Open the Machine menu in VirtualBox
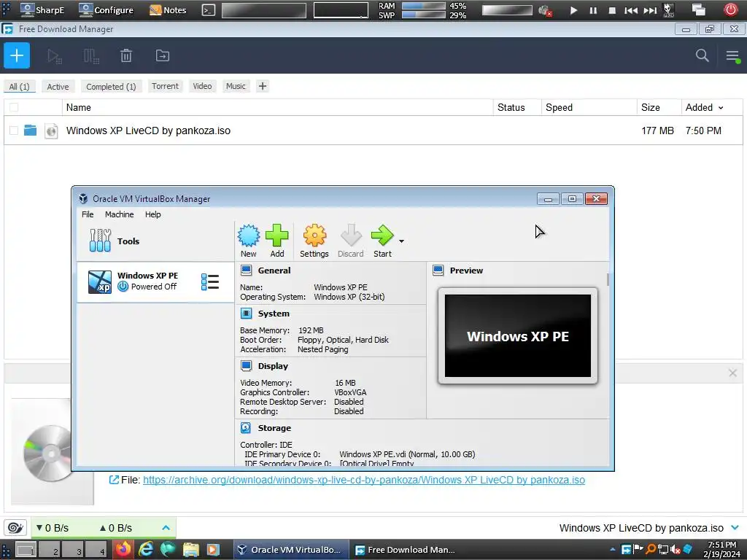Viewport: 747px width, 560px height. (119, 214)
